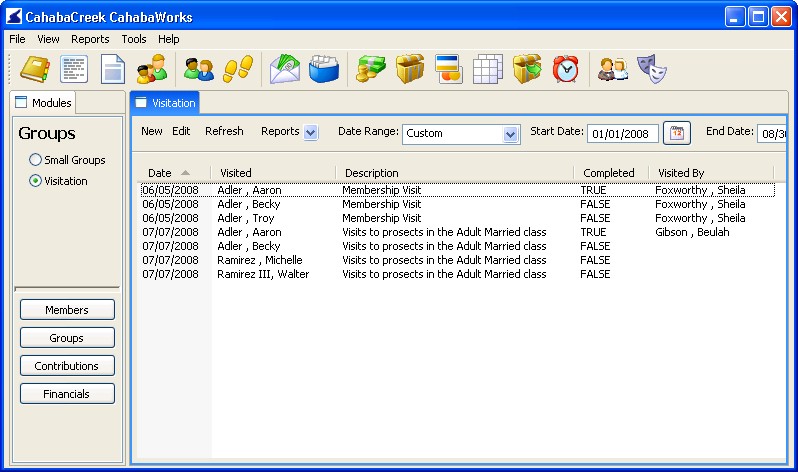Click the alarm clock toolbar icon
Viewport: 798px width, 472px height.
click(x=566, y=68)
